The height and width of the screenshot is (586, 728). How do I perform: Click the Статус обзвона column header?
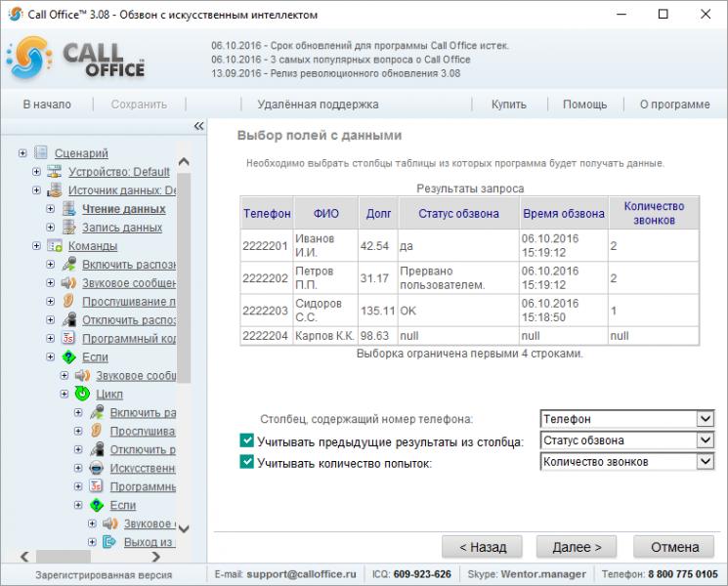[x=458, y=214]
